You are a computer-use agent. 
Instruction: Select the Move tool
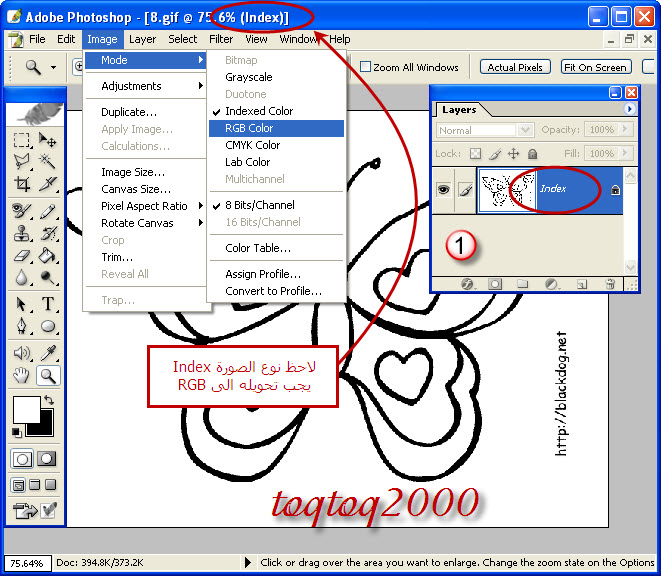coord(47,140)
